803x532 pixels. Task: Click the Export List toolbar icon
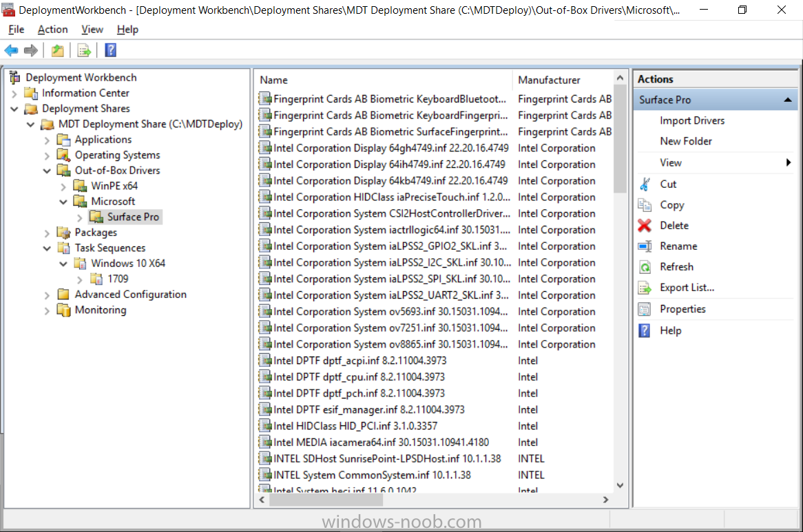pyautogui.click(x=83, y=50)
